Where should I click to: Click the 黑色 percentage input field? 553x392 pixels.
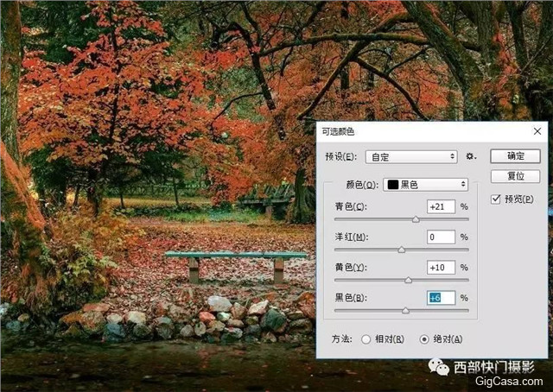(441, 298)
